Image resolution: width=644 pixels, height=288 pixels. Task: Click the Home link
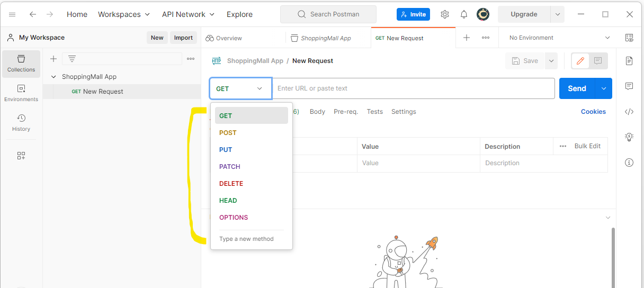(x=77, y=14)
